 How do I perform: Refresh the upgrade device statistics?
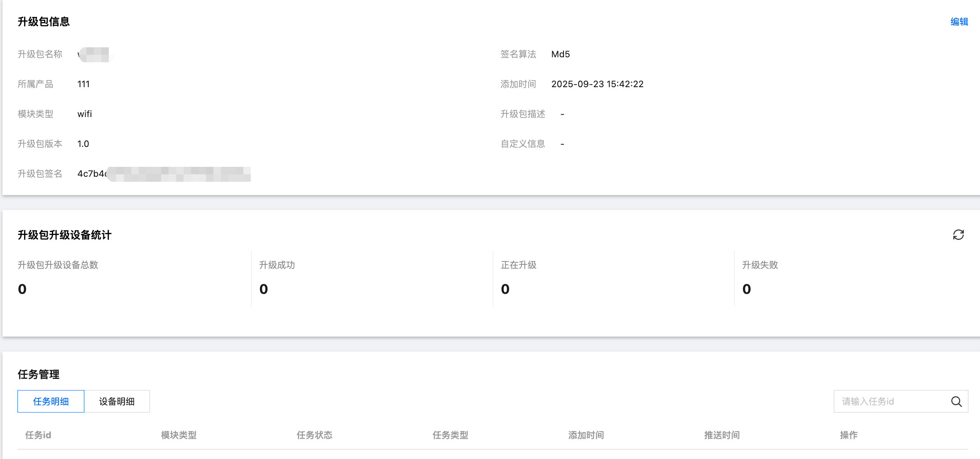tap(958, 235)
